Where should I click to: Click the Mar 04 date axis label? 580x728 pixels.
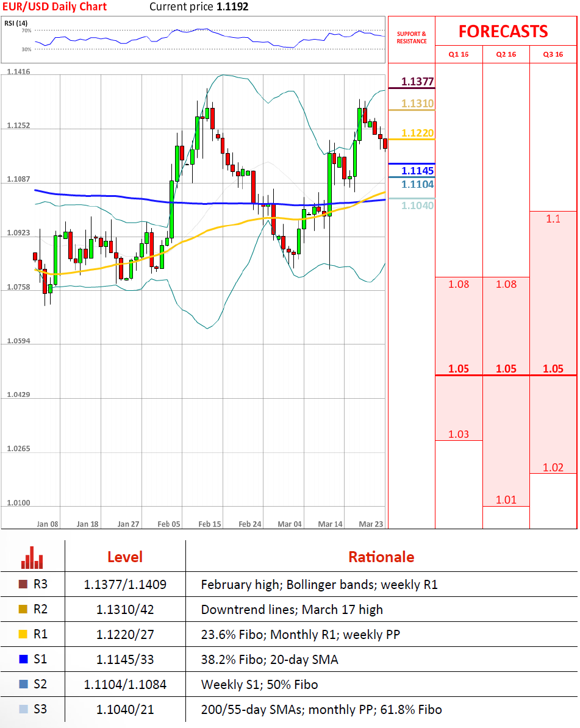pos(290,524)
